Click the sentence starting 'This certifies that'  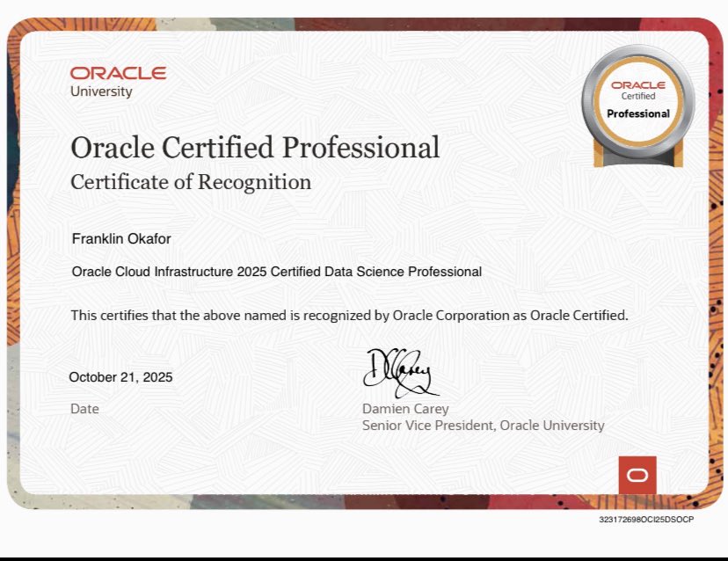tap(349, 316)
